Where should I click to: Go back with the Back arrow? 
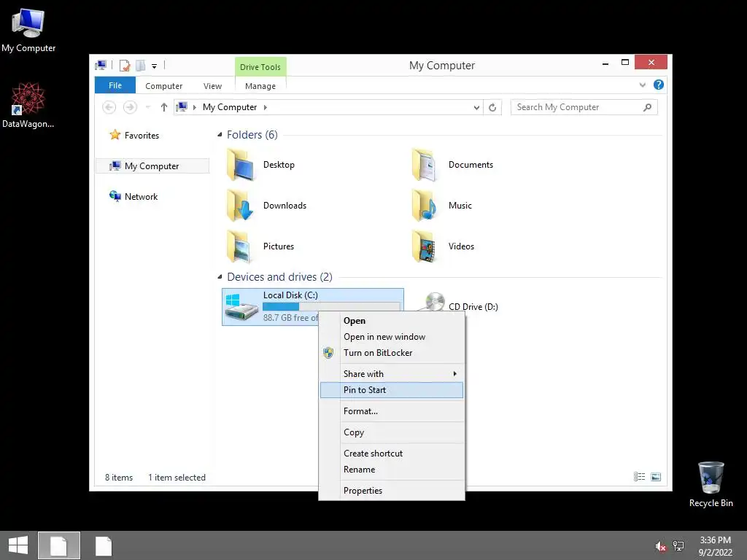click(109, 107)
